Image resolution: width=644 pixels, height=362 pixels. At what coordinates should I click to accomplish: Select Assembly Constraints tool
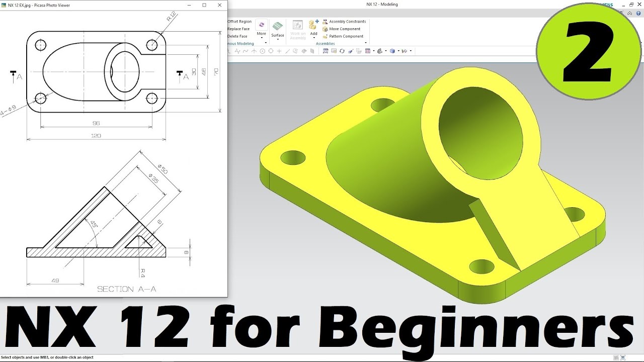pyautogui.click(x=344, y=22)
